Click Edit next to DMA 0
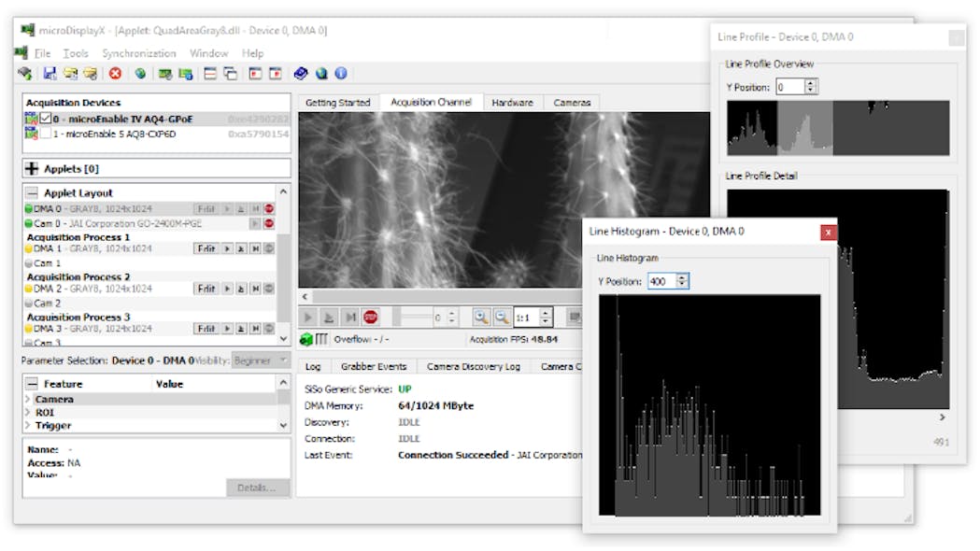 click(x=207, y=209)
